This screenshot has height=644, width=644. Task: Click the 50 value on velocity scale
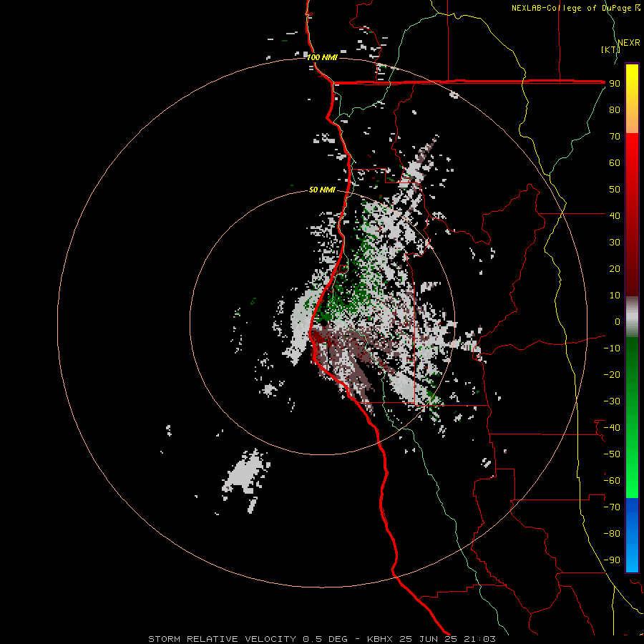click(615, 190)
